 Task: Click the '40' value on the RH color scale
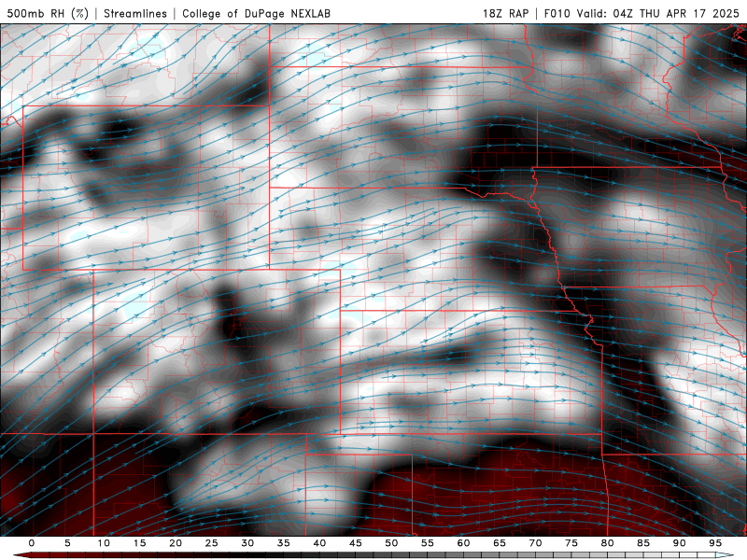coord(319,543)
